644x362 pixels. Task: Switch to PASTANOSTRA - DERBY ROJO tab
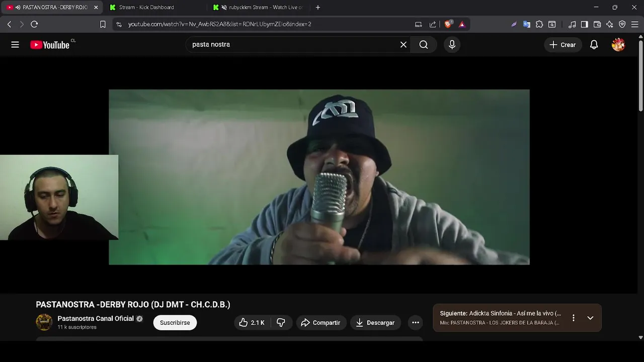pos(52,8)
